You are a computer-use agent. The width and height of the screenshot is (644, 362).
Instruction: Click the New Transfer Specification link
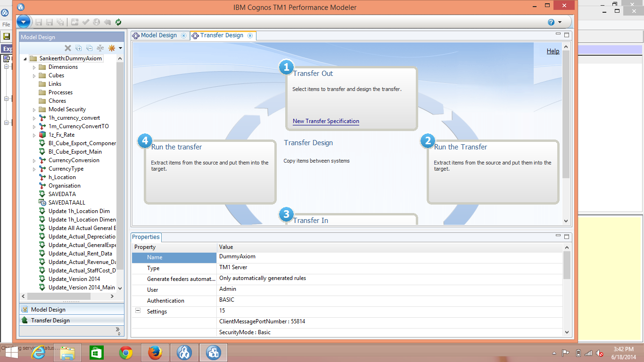click(326, 121)
